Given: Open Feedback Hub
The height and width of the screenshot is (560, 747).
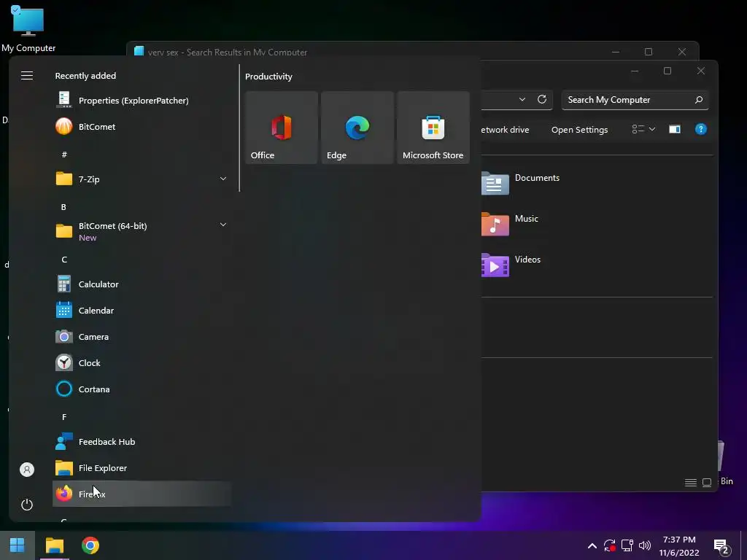Looking at the screenshot, I should 142,442.
